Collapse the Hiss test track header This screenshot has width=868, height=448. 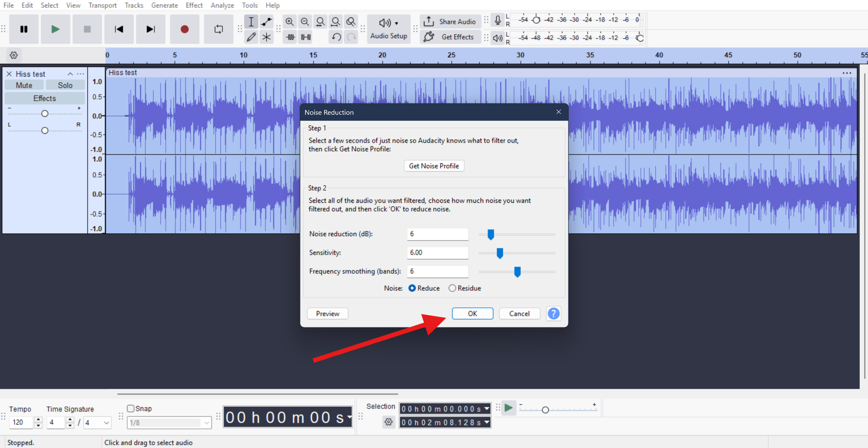pyautogui.click(x=70, y=74)
